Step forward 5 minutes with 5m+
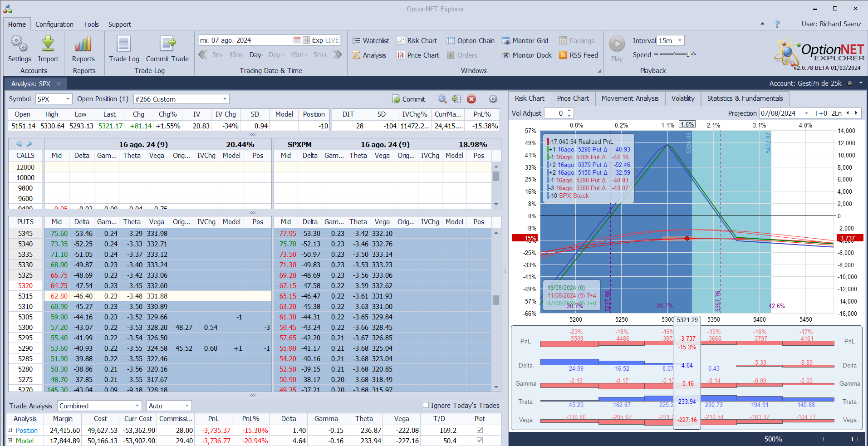 pyautogui.click(x=320, y=55)
